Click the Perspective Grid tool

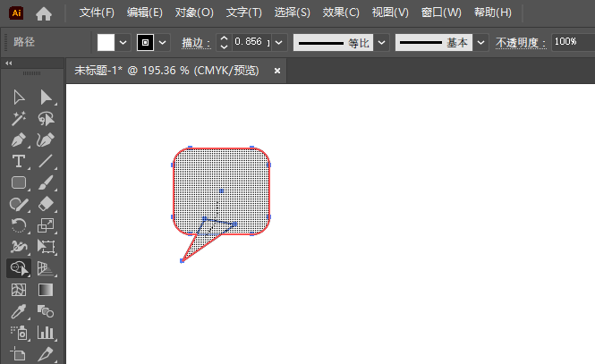point(46,268)
